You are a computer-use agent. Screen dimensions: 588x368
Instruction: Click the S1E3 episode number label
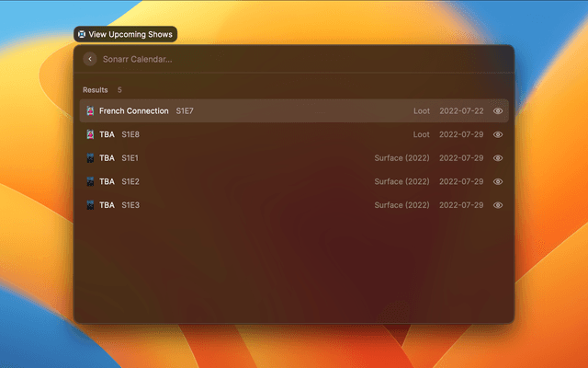point(130,205)
